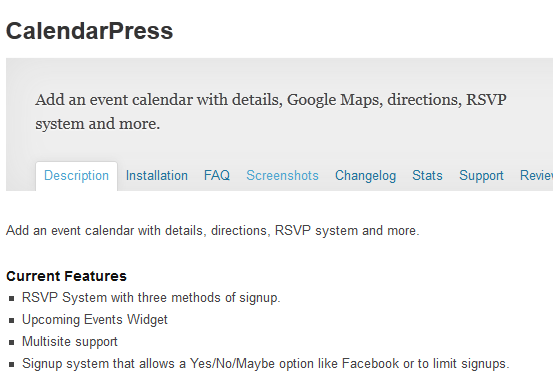Click the CalendarPress plugin title

pos(90,31)
